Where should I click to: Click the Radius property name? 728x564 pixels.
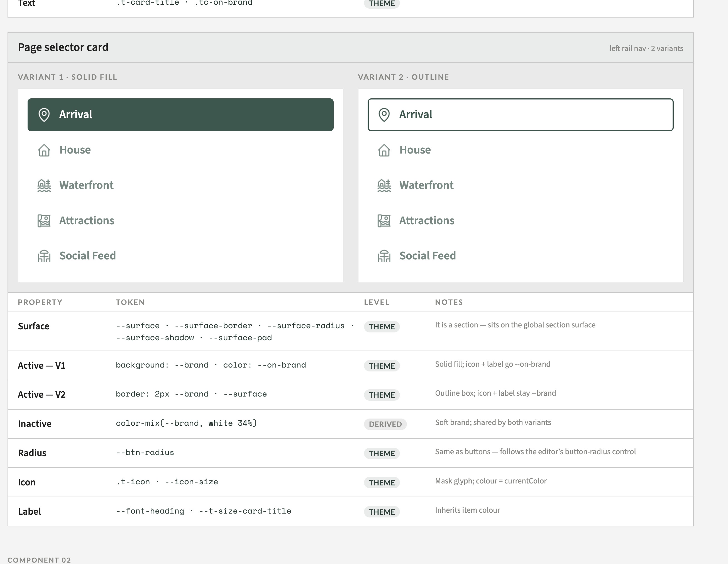pyautogui.click(x=32, y=453)
